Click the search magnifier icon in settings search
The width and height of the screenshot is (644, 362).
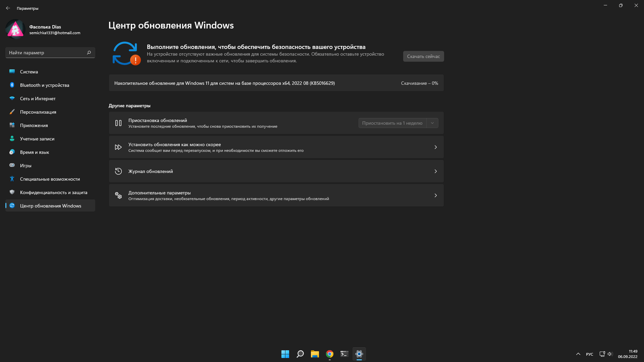tap(89, 53)
